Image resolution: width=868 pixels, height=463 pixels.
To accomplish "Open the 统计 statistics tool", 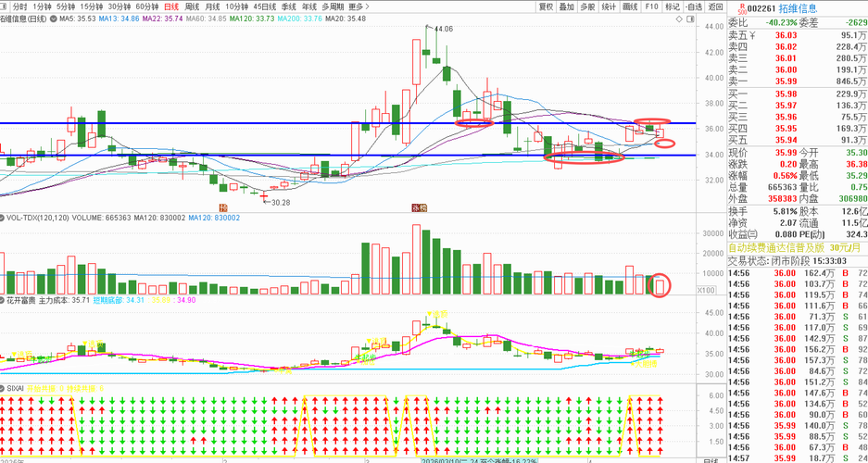I will 609,6.
